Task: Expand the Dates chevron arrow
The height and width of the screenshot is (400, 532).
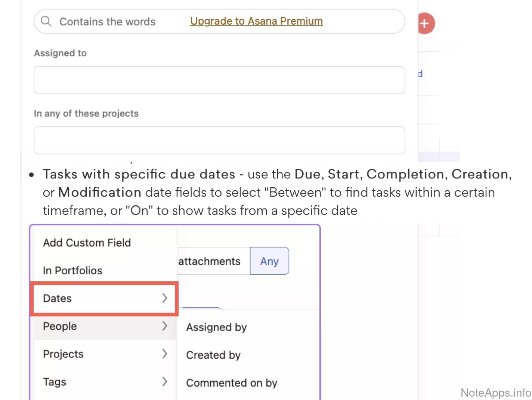Action: point(164,298)
